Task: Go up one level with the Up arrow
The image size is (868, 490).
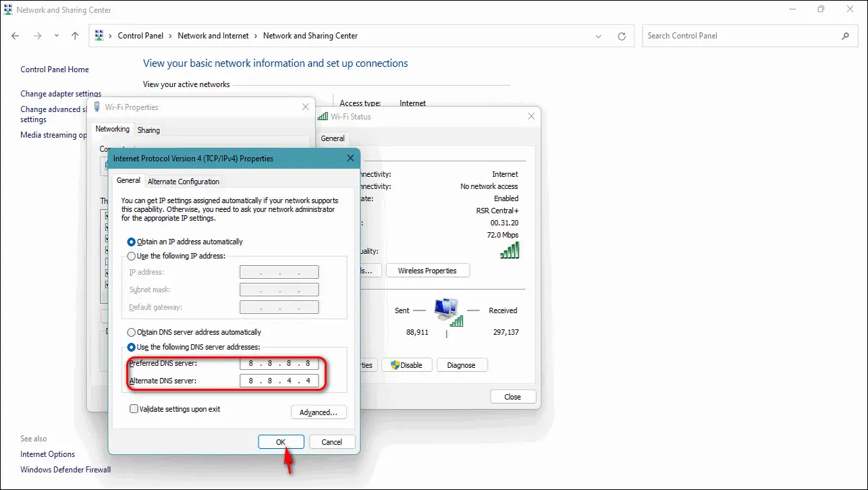Action: 75,36
